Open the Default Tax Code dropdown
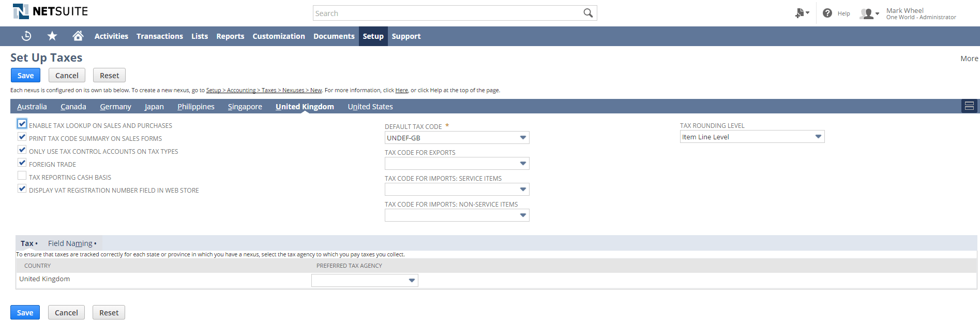980x333 pixels. (x=457, y=138)
